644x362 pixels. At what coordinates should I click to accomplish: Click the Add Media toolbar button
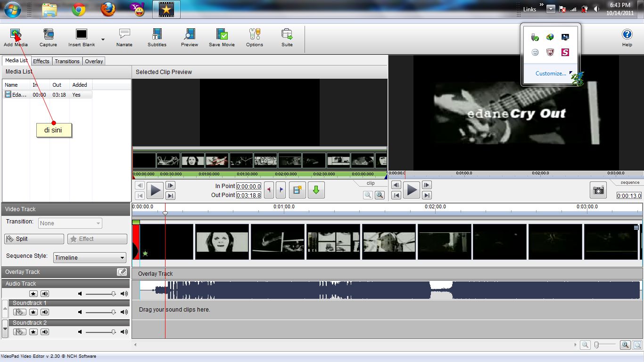16,38
